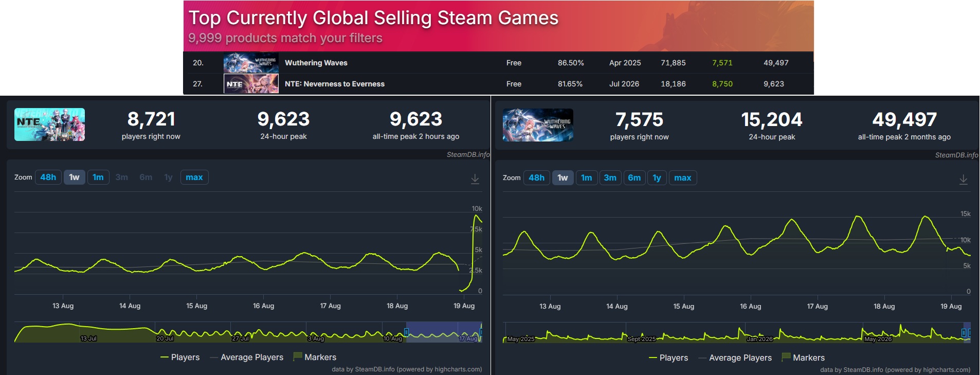
Task: Click the Sept 2025 marker in Wuthering Waves navigator
Action: click(642, 339)
